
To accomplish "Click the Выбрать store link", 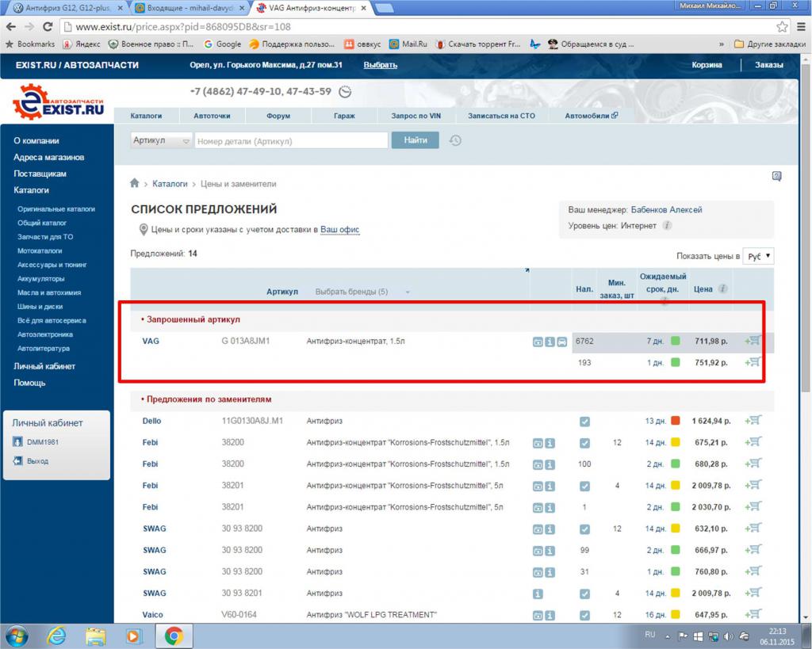I will click(380, 65).
